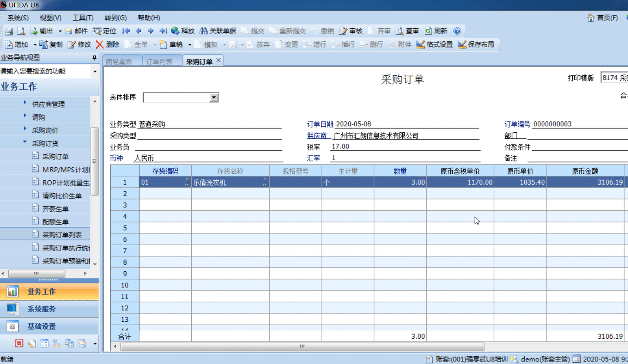This screenshot has width=628, height=364.
Task: Open print preview from the toolbar
Action: coord(21,31)
